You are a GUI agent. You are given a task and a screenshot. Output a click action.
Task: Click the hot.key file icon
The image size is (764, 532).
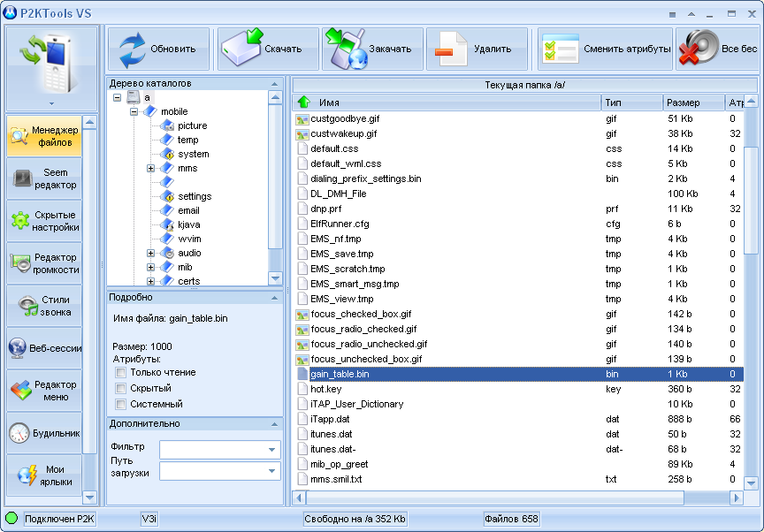[302, 390]
